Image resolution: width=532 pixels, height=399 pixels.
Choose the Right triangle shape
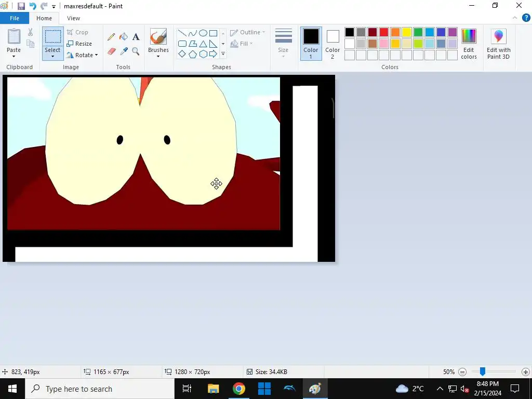(x=213, y=44)
